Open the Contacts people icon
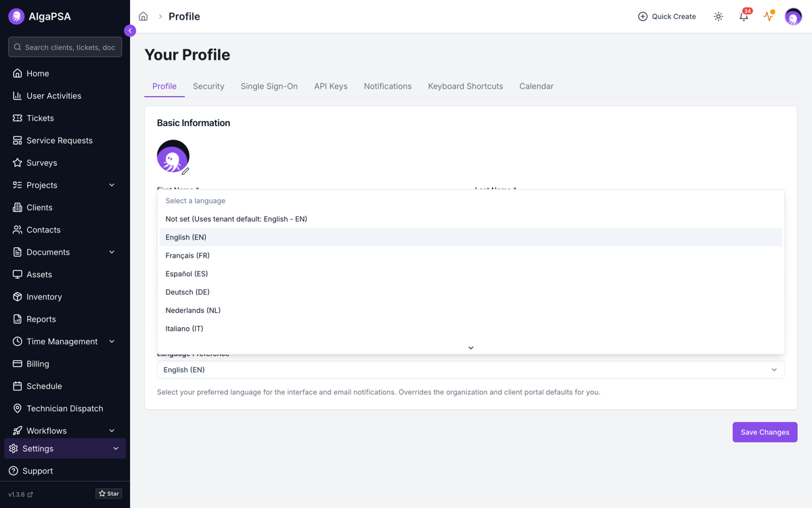812x508 pixels. coord(18,230)
